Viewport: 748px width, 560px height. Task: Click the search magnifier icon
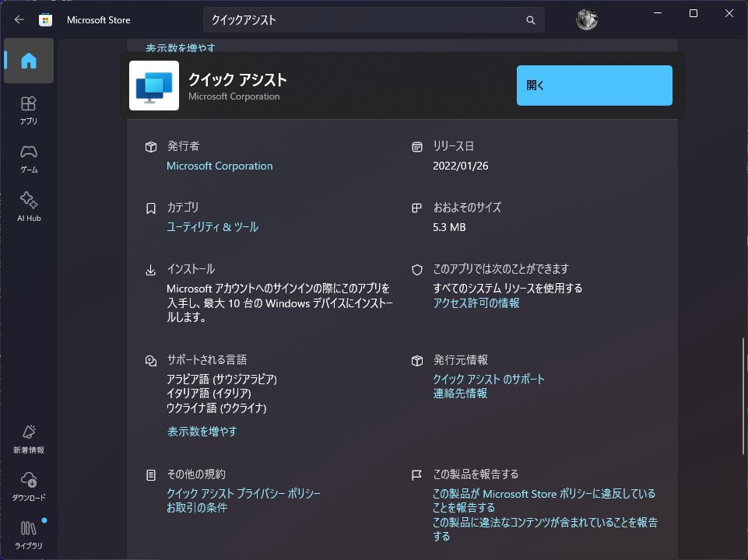click(531, 20)
